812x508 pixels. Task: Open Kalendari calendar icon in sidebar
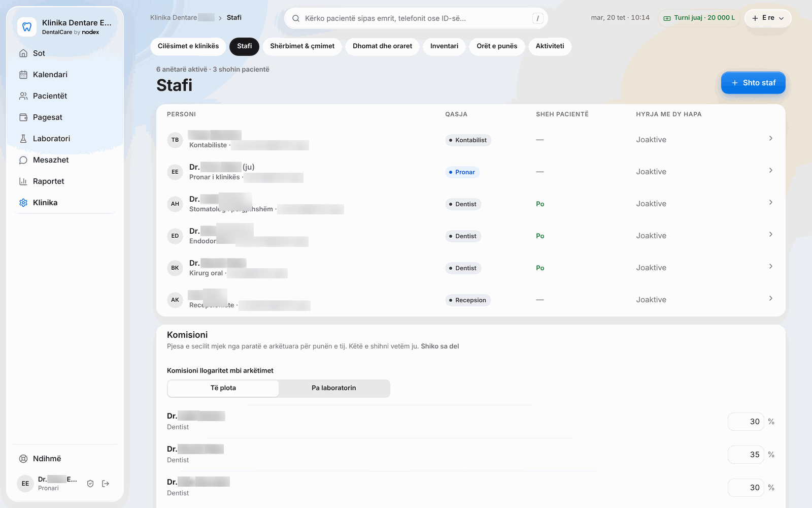coord(23,75)
